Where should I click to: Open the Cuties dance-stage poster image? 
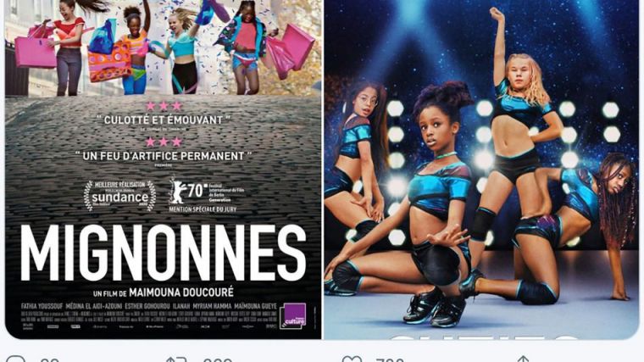(x=482, y=170)
